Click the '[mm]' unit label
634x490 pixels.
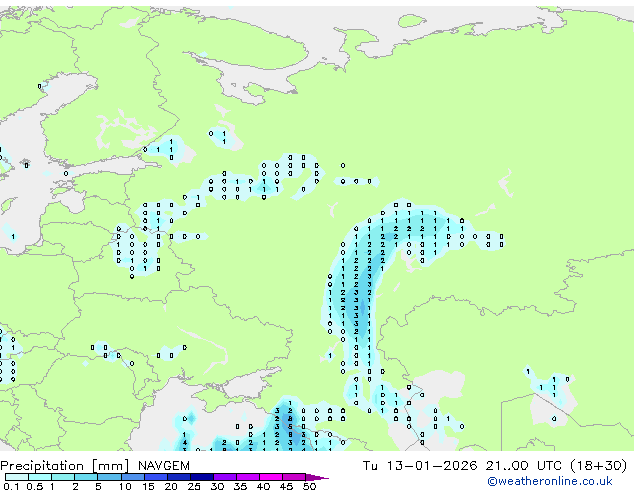[111, 466]
